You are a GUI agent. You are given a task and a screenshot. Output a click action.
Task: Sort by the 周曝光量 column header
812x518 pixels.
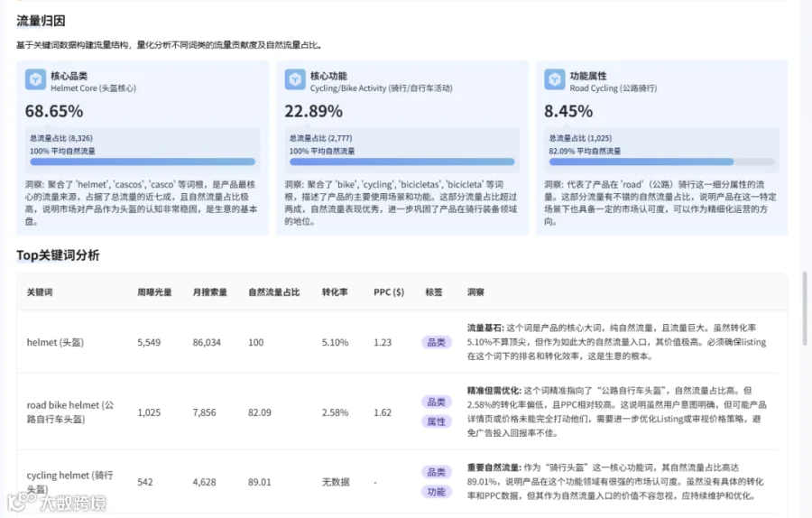(154, 292)
